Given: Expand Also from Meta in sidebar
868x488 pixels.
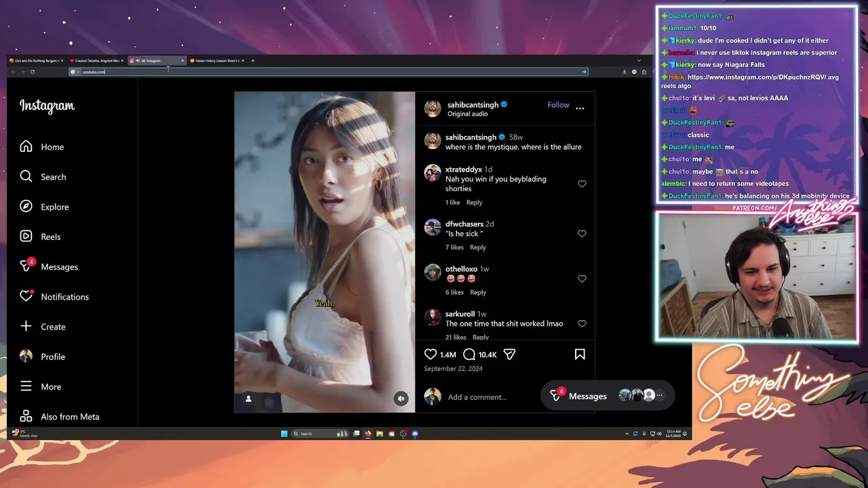Looking at the screenshot, I should (x=60, y=416).
